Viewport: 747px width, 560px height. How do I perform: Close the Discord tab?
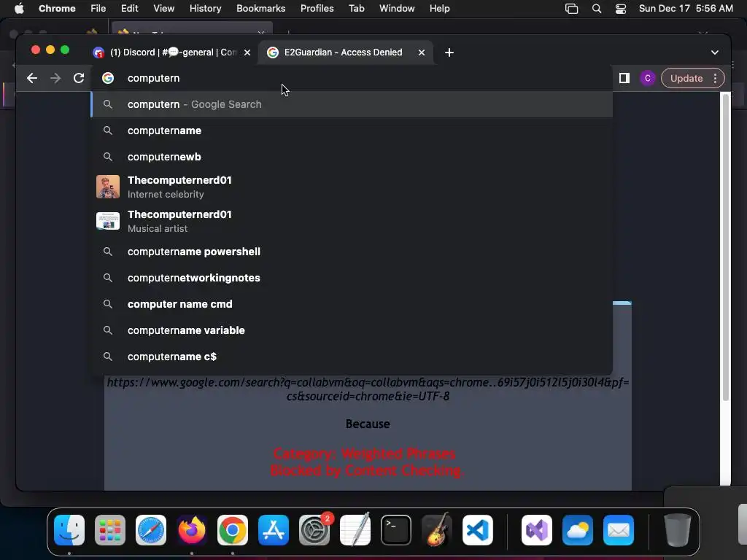tap(247, 52)
